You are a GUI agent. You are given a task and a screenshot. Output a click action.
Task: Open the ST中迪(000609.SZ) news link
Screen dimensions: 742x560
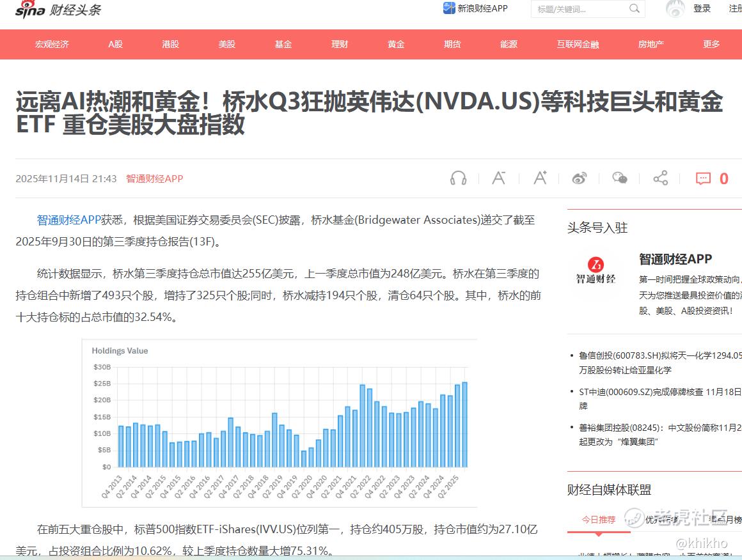pyautogui.click(x=659, y=399)
